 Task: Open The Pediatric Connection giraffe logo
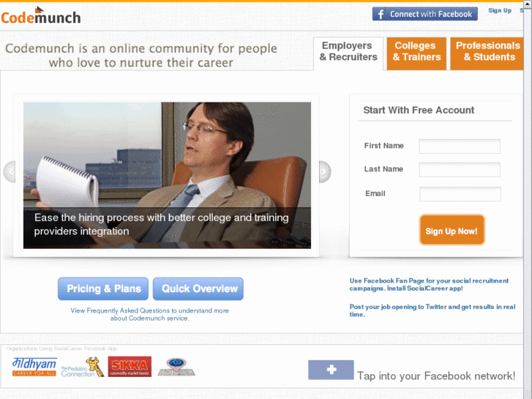click(x=83, y=367)
